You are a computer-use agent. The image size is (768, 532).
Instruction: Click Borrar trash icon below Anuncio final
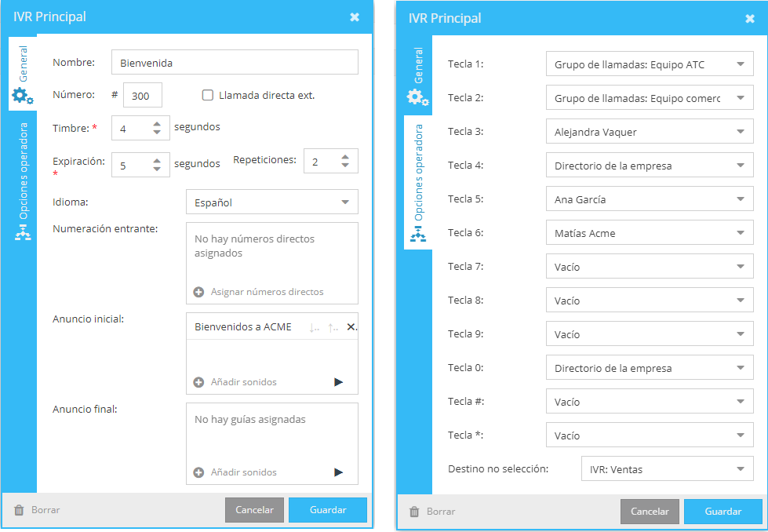click(x=19, y=510)
